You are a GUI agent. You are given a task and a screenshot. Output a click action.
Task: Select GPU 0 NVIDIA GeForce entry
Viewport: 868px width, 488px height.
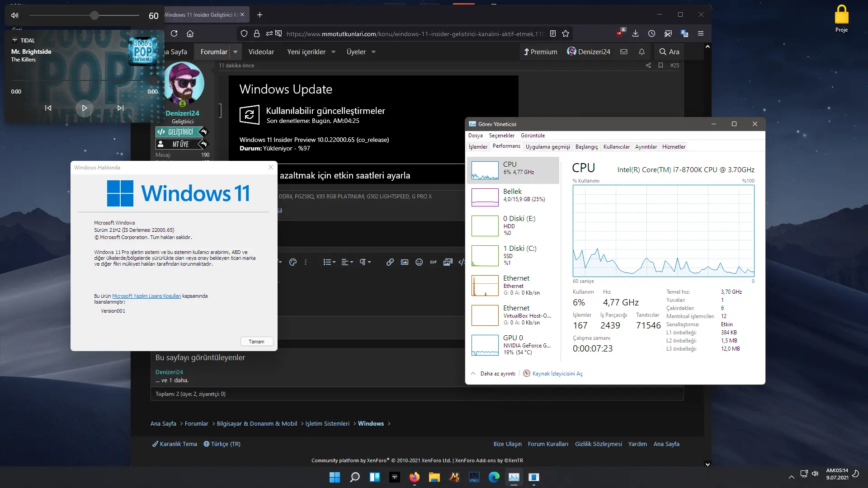(x=513, y=345)
